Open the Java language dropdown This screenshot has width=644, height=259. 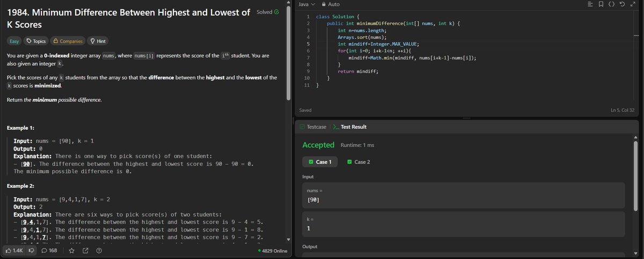coord(306,4)
